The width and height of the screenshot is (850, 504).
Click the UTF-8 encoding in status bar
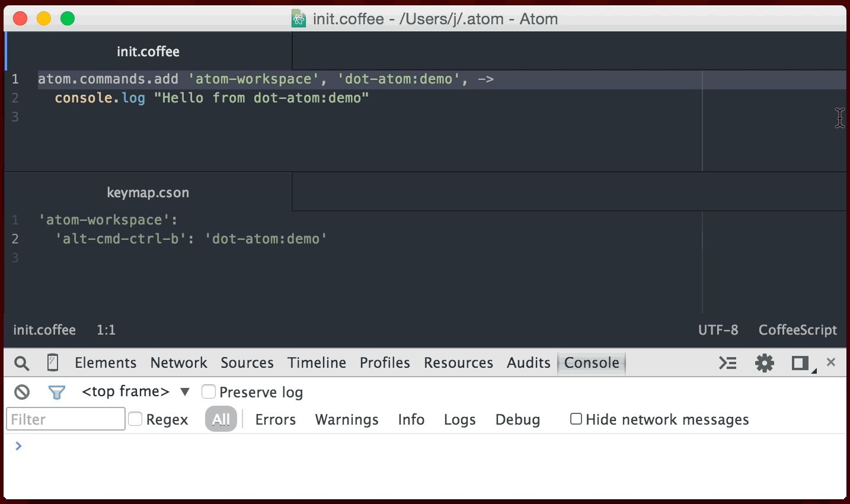(x=718, y=330)
